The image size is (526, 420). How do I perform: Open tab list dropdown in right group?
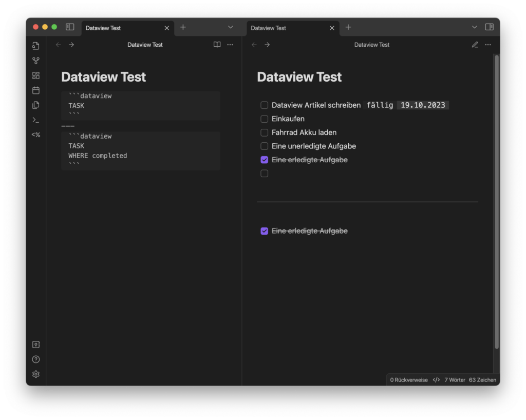click(474, 27)
